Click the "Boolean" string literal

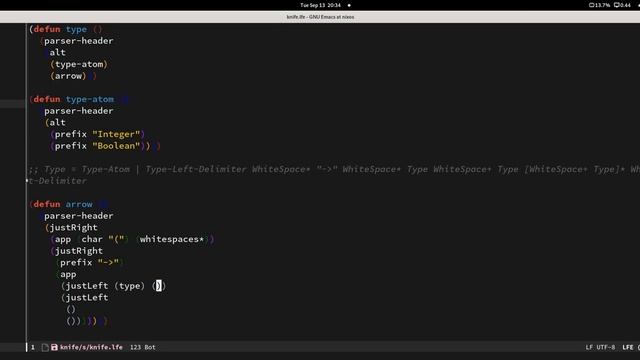click(x=116, y=146)
